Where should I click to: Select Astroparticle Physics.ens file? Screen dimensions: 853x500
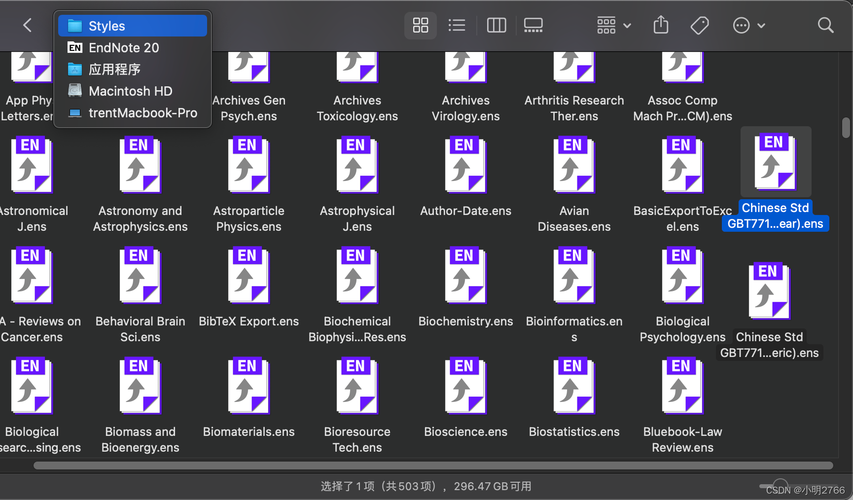pyautogui.click(x=249, y=185)
